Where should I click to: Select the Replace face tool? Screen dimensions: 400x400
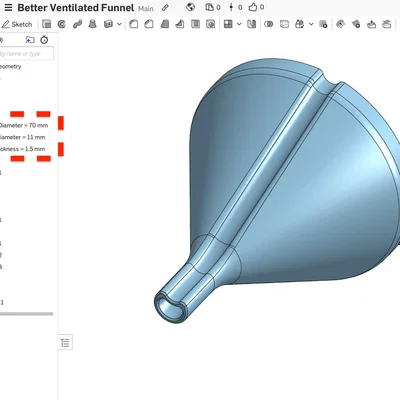387,24
